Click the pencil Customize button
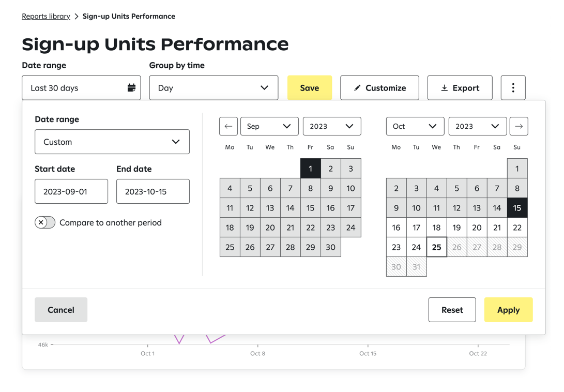The image size is (564, 392). point(379,88)
